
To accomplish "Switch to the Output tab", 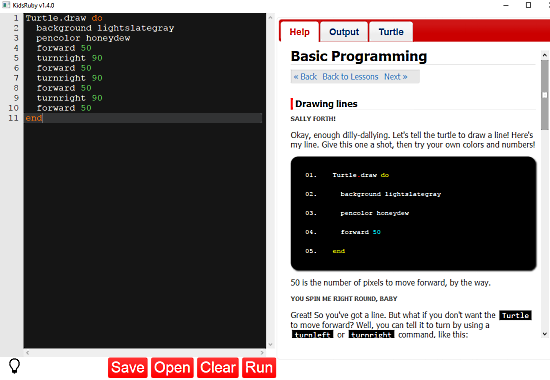I will [344, 32].
